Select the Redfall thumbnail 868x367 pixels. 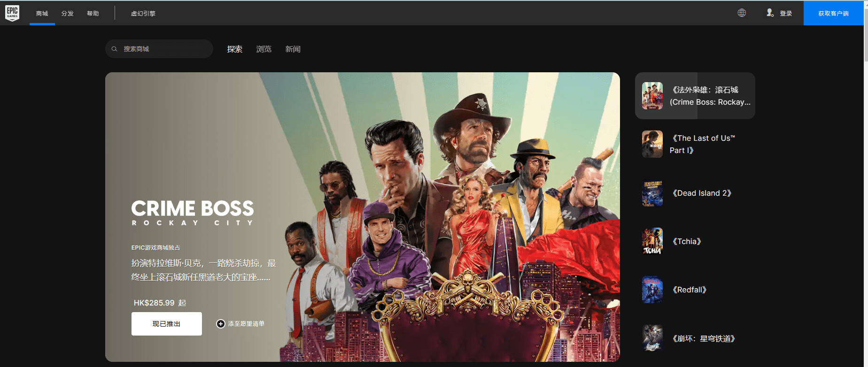coord(652,290)
